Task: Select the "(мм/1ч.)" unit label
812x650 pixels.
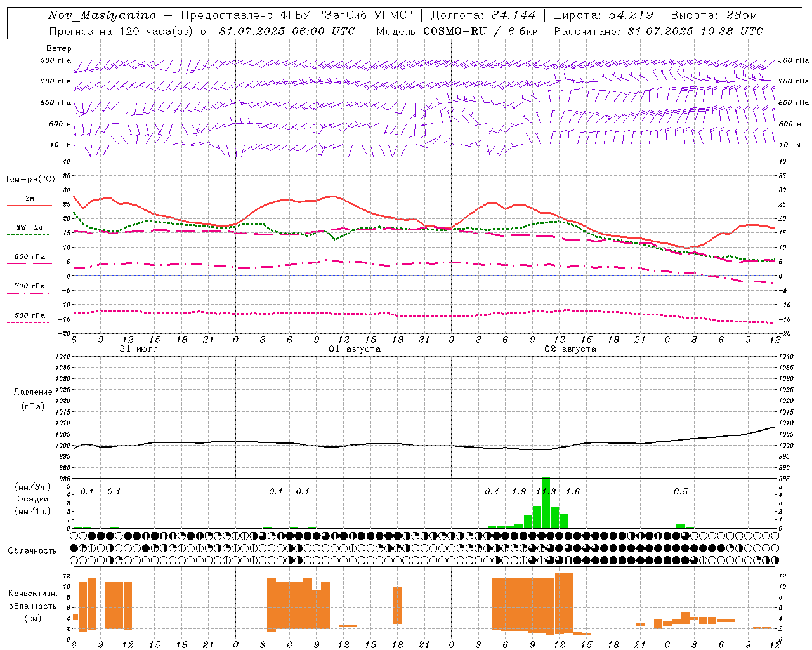Action: [x=33, y=511]
